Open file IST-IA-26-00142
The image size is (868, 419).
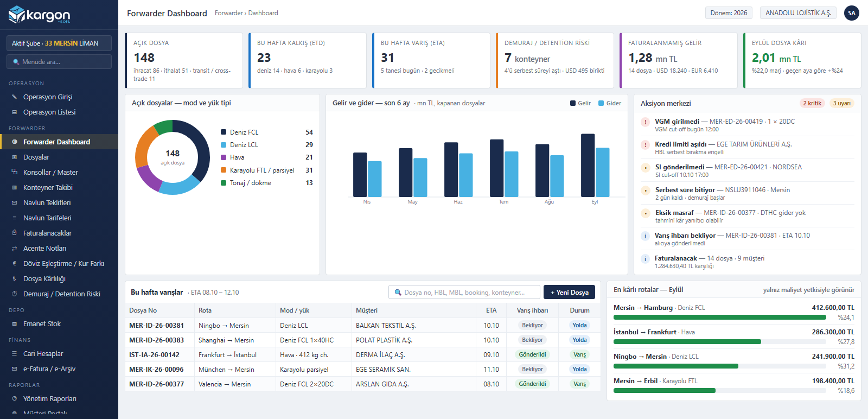tap(154, 355)
